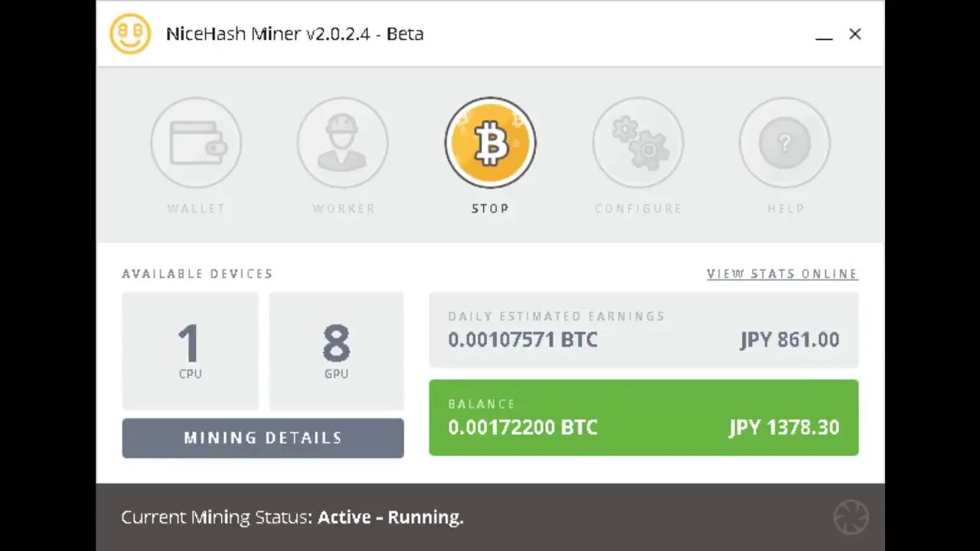
Task: Click the Current Mining Status text
Action: [x=292, y=517]
